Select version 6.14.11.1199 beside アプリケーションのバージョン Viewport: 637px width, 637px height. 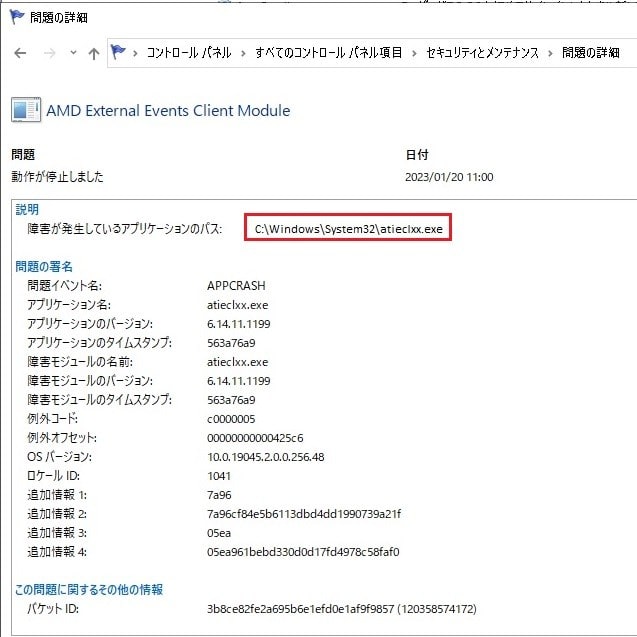(x=238, y=324)
